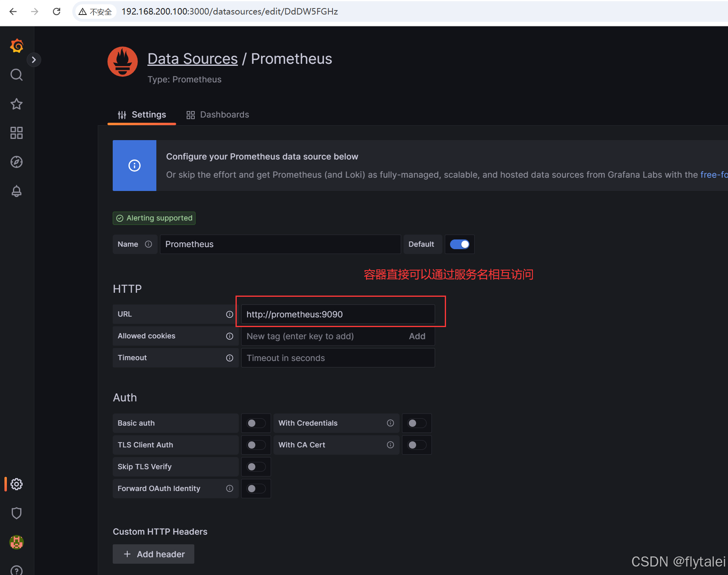Click info icon in blue banner
This screenshot has height=575, width=728.
point(135,166)
